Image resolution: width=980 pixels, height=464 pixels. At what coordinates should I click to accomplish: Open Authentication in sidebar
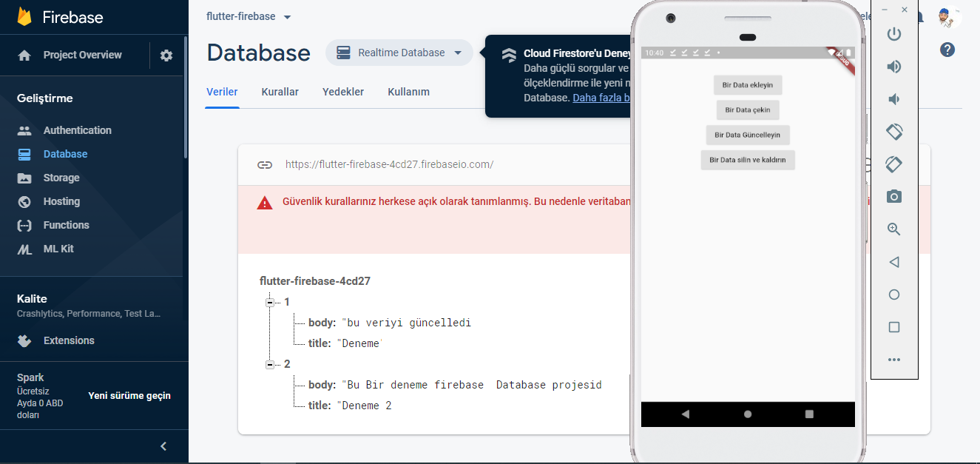click(x=78, y=130)
